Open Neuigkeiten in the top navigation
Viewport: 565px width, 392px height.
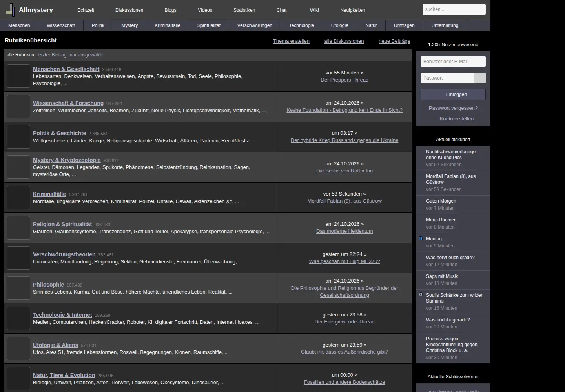coord(352,10)
